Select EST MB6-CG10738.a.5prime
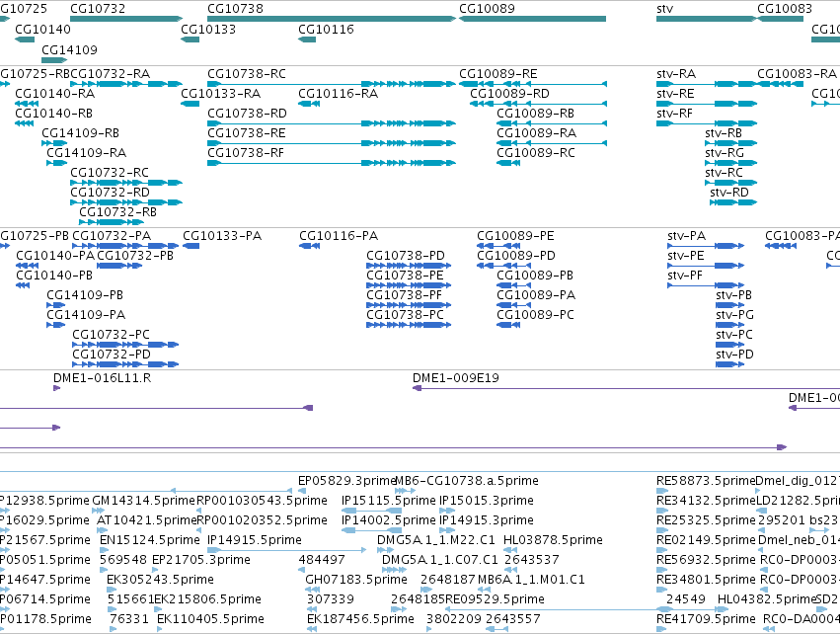 coord(467,481)
